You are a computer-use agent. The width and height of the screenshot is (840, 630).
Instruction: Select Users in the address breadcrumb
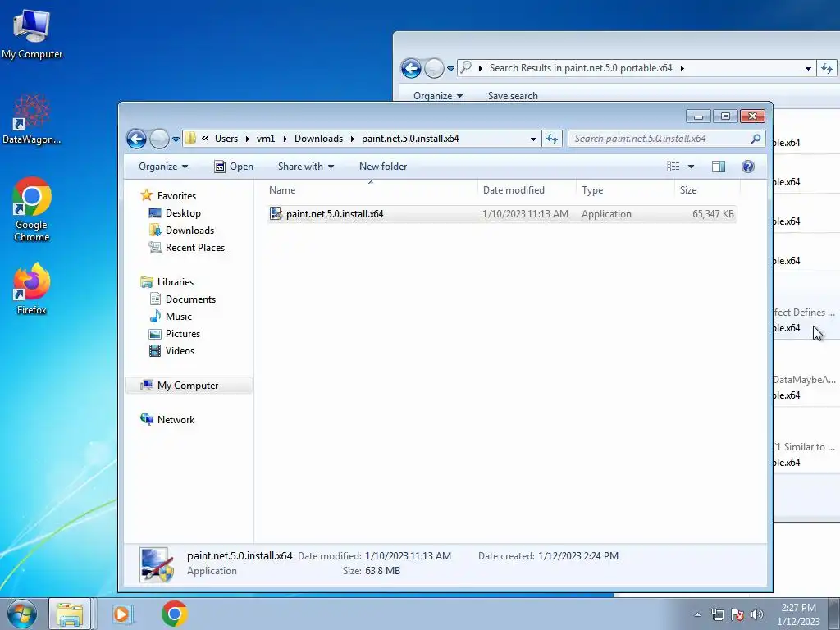226,138
